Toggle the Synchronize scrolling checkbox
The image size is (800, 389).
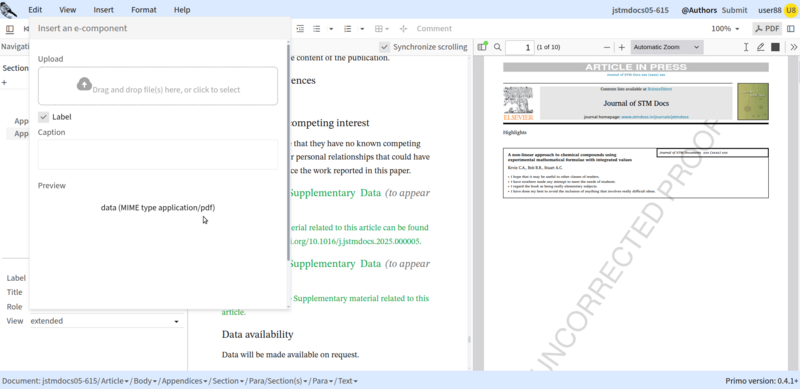point(385,47)
